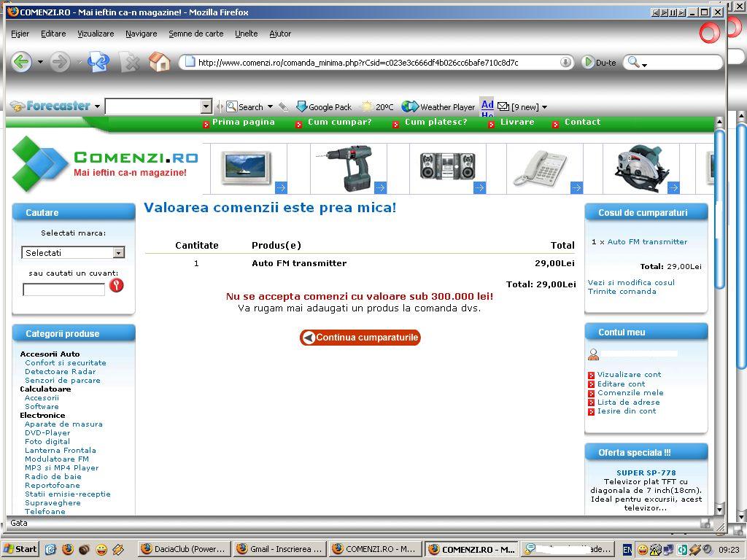The image size is (747, 560).
Task: Open the Back button history dropdown arrow
Action: (x=40, y=63)
